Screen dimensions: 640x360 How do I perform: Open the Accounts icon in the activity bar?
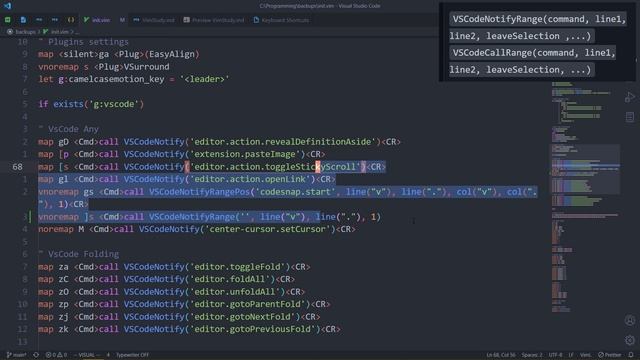click(x=630, y=320)
